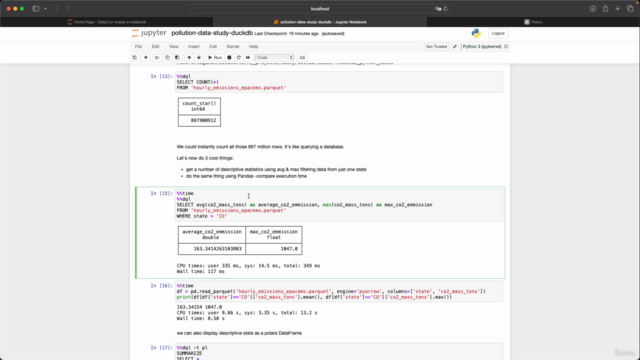This screenshot has height=360, width=640.
Task: Open the Cell menu
Action: (213, 47)
